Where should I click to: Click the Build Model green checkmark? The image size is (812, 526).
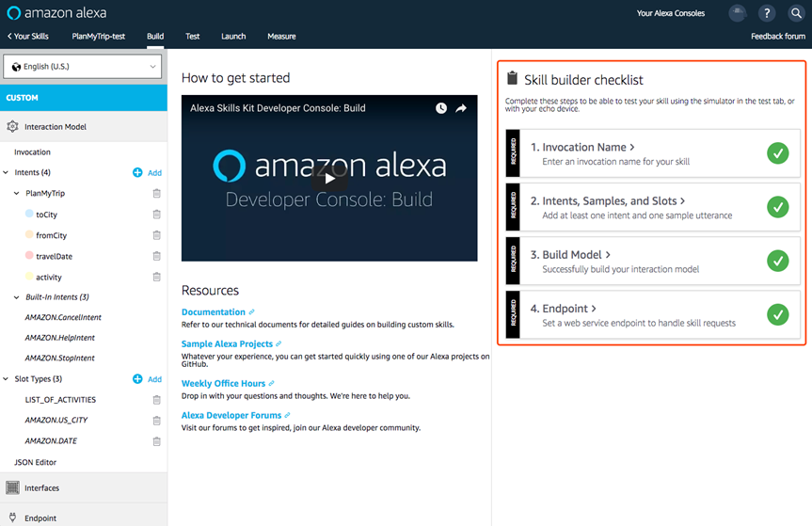(777, 261)
